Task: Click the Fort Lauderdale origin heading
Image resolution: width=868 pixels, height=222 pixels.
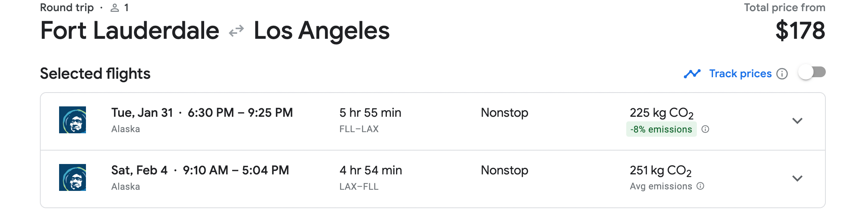Action: click(x=130, y=31)
